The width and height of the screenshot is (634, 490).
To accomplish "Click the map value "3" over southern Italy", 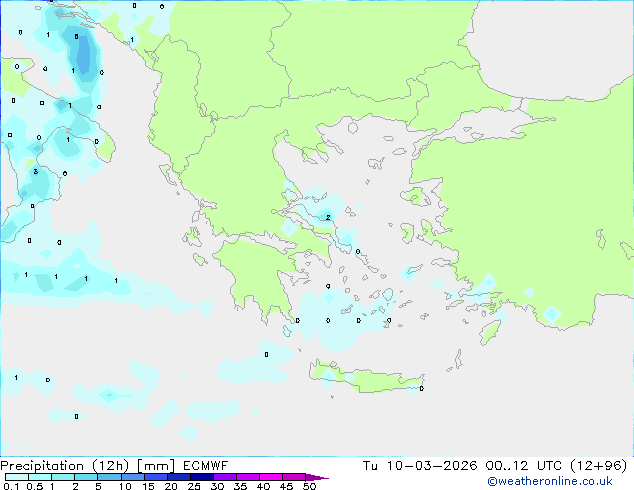I will [x=36, y=171].
